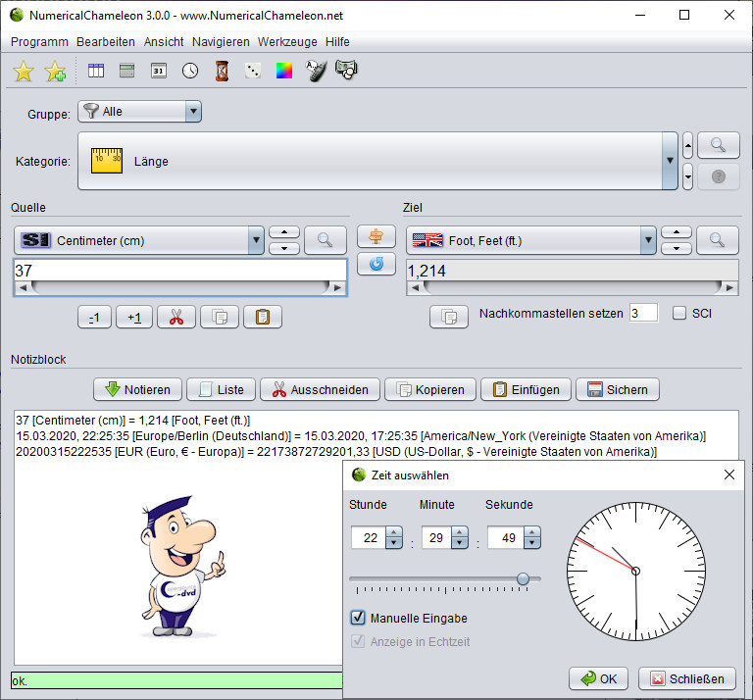
Task: Open the calendar date picker icon
Action: (x=158, y=71)
